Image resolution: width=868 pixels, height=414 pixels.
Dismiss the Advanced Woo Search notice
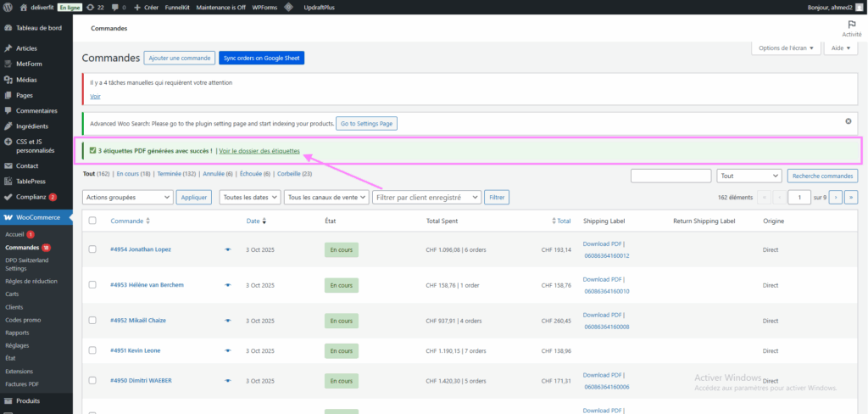coord(848,121)
